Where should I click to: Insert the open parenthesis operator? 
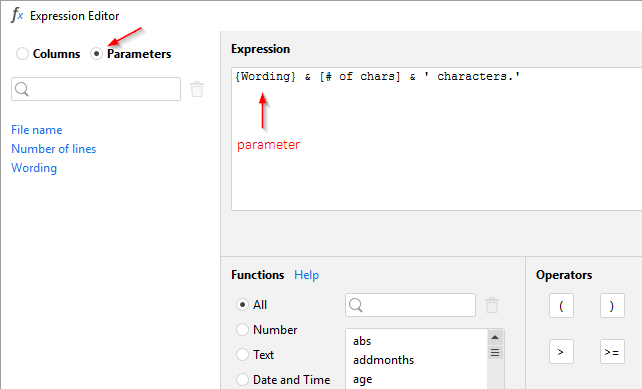[561, 305]
